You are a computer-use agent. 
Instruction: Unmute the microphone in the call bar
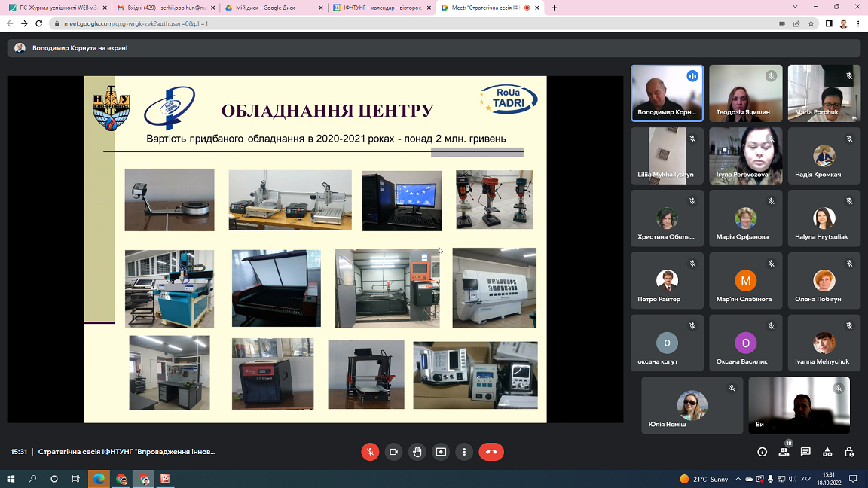click(369, 452)
